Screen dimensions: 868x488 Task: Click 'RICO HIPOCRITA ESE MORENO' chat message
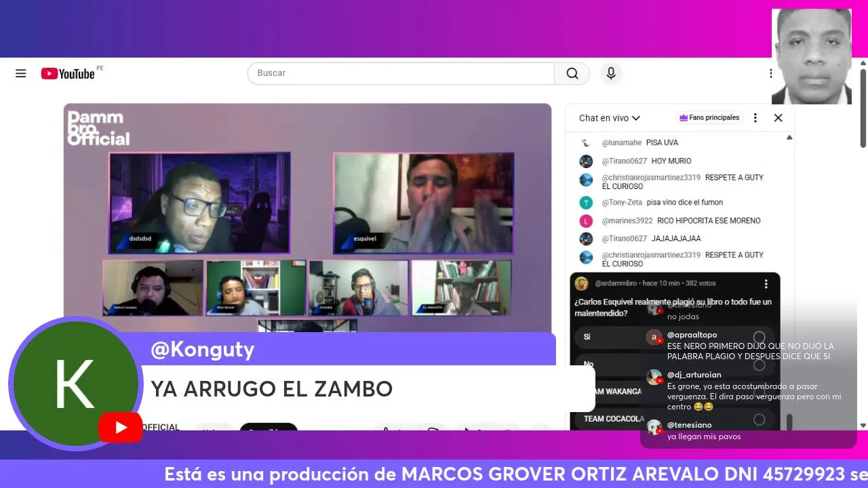coord(709,221)
